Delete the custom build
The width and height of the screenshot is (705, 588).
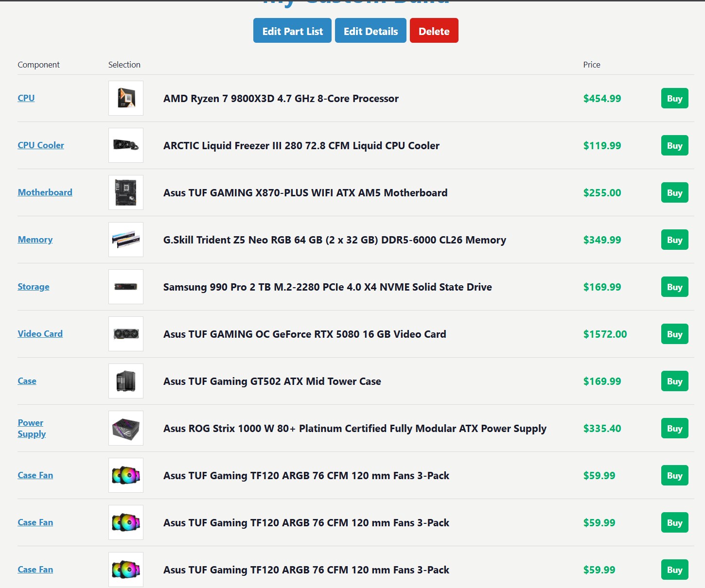pos(434,31)
